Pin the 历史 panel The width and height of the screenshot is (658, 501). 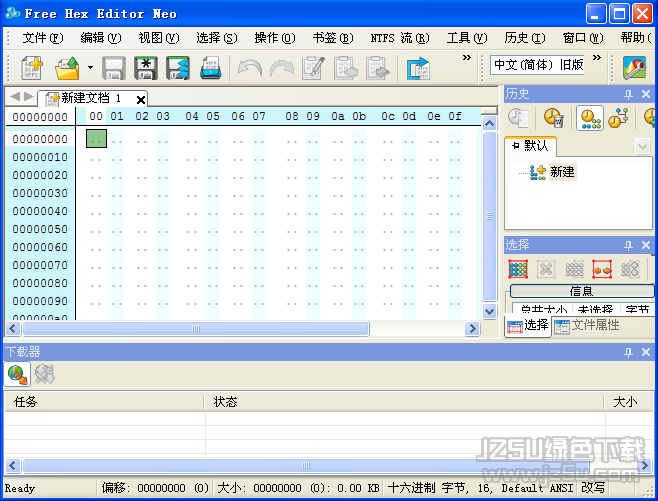coord(628,94)
